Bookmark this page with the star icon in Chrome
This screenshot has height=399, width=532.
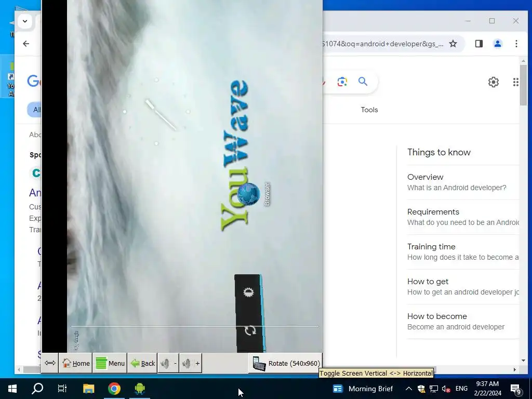453,44
